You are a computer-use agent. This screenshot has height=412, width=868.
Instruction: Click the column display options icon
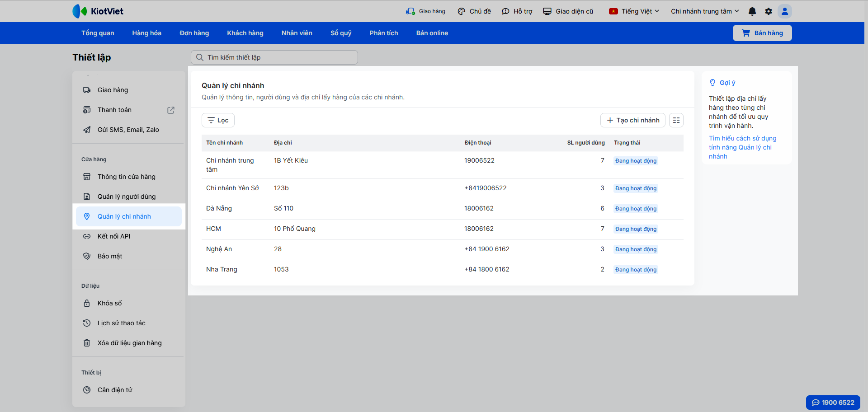676,120
